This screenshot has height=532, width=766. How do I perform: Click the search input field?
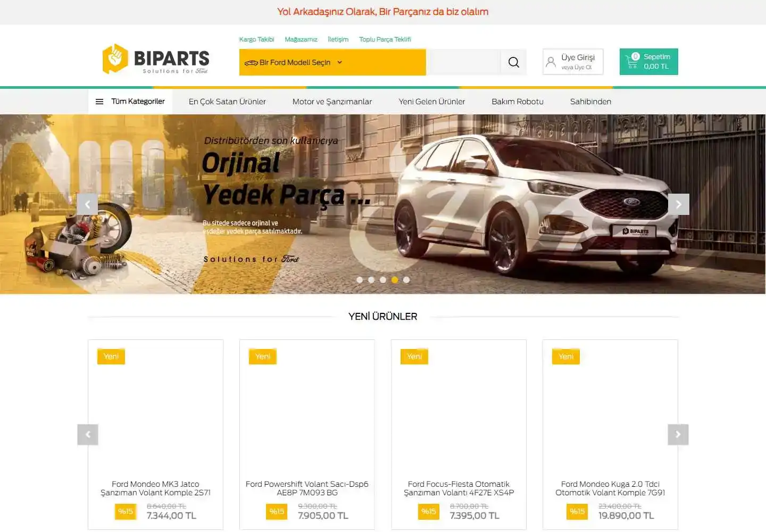(464, 62)
